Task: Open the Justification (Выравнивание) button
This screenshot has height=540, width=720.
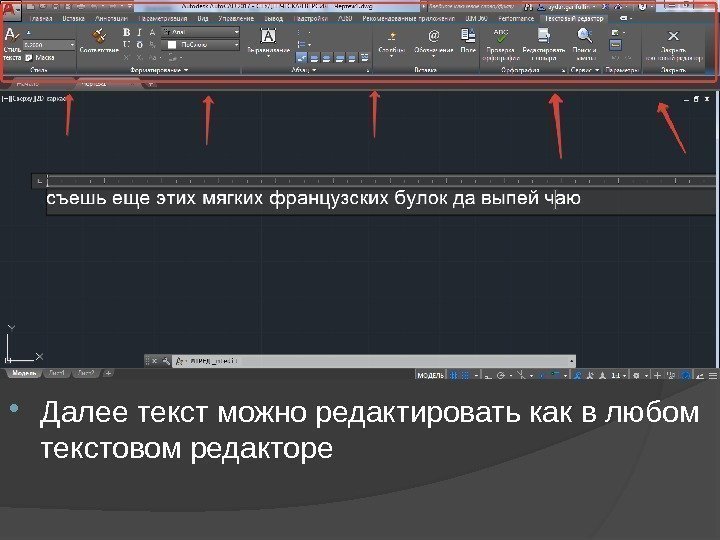Action: (x=268, y=41)
